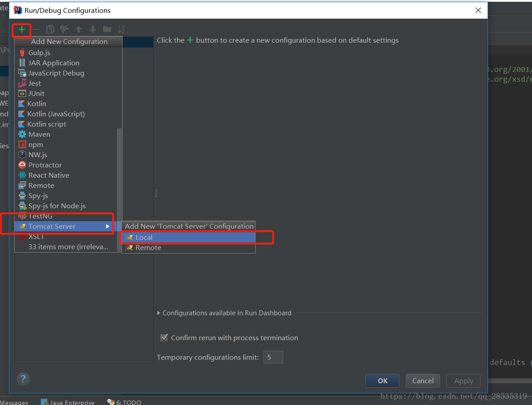Viewport: 532px width, 405px height.
Task: Select XSLT configuration type
Action: 66,237
